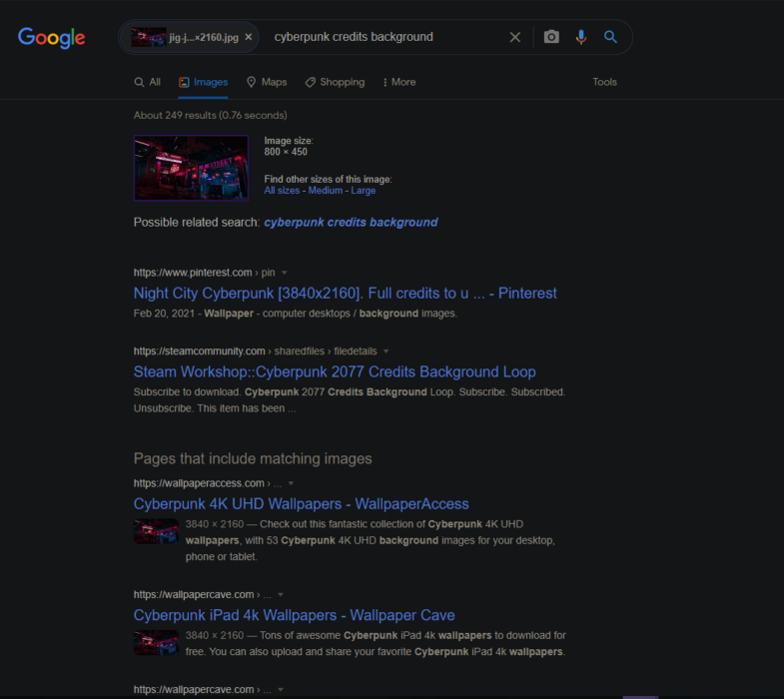The width and height of the screenshot is (784, 699).
Task: Start a search by image with camera icon
Action: pos(551,37)
